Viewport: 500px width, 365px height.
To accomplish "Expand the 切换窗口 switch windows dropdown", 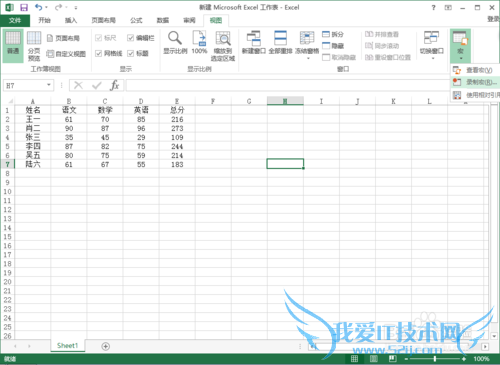I will (x=433, y=59).
